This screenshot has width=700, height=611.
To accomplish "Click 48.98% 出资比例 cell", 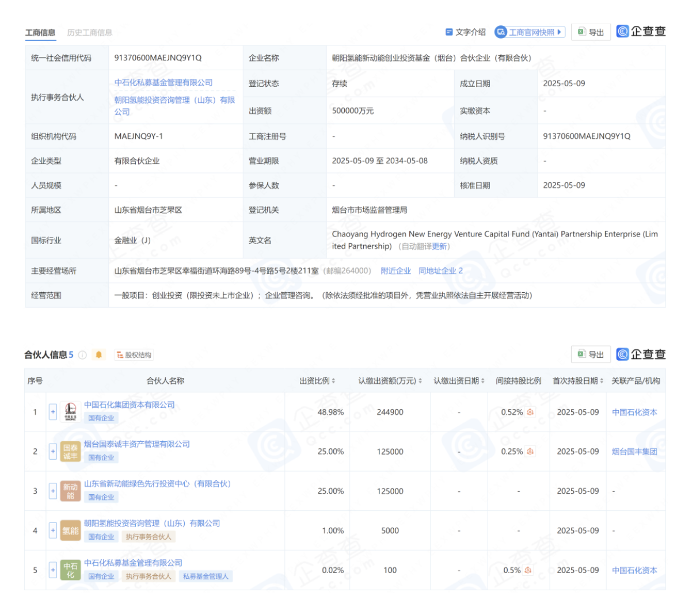I will pos(330,413).
